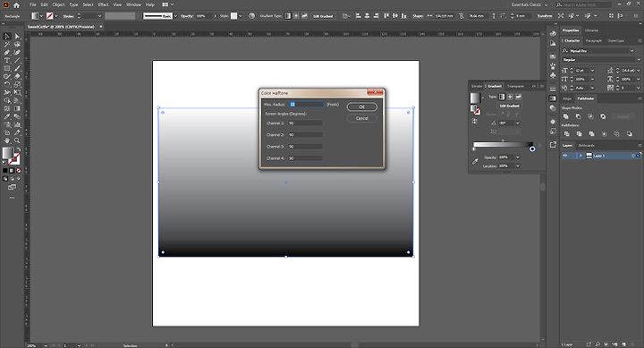Select the Zoom magnifier tool
Viewport: 644px width, 348px height.
17,141
